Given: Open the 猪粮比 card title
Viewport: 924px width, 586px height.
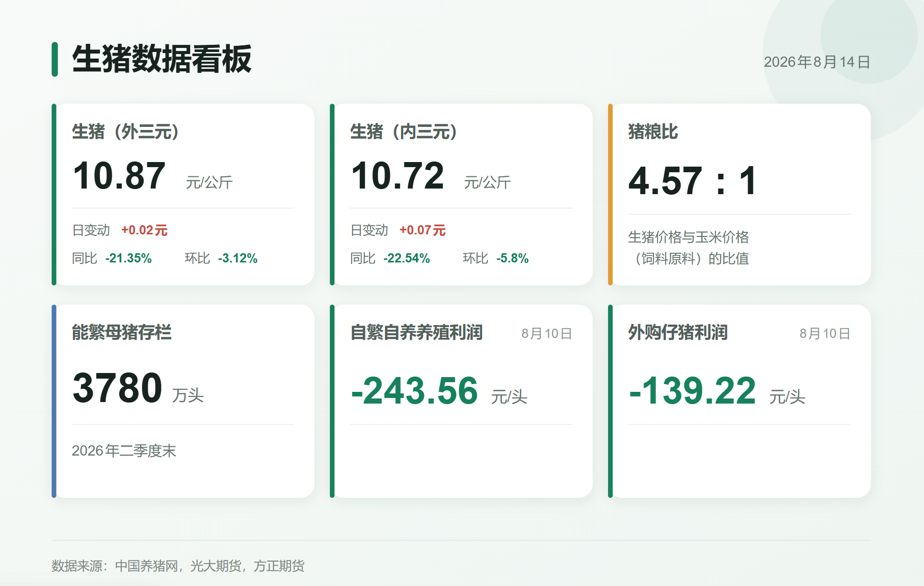Looking at the screenshot, I should [x=653, y=131].
